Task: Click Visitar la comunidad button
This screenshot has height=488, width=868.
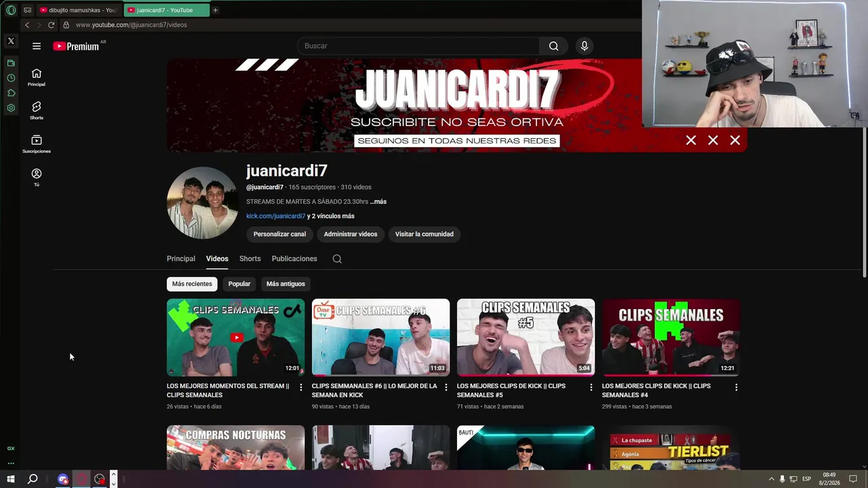Action: pos(425,235)
